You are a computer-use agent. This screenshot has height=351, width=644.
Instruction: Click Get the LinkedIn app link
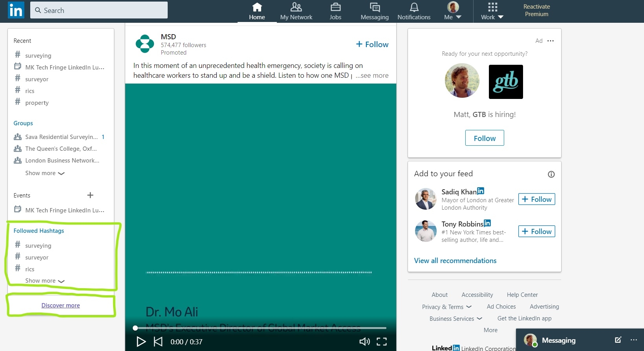pos(524,318)
